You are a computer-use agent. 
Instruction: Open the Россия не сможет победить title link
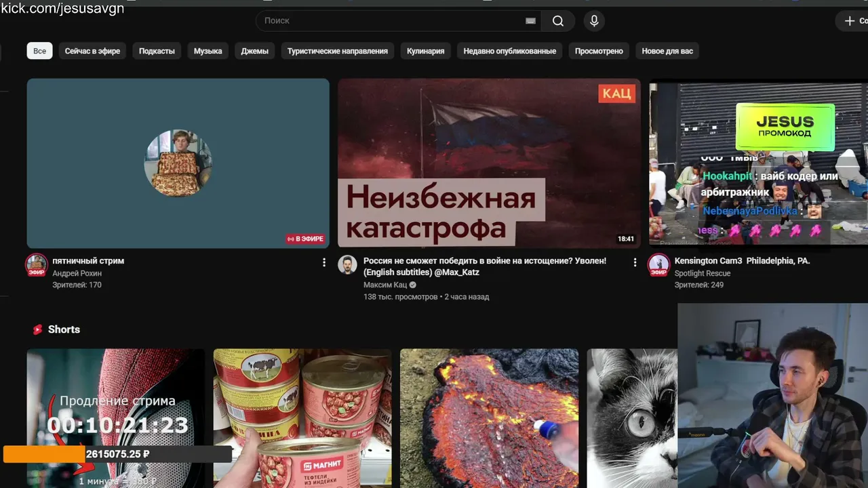point(485,266)
